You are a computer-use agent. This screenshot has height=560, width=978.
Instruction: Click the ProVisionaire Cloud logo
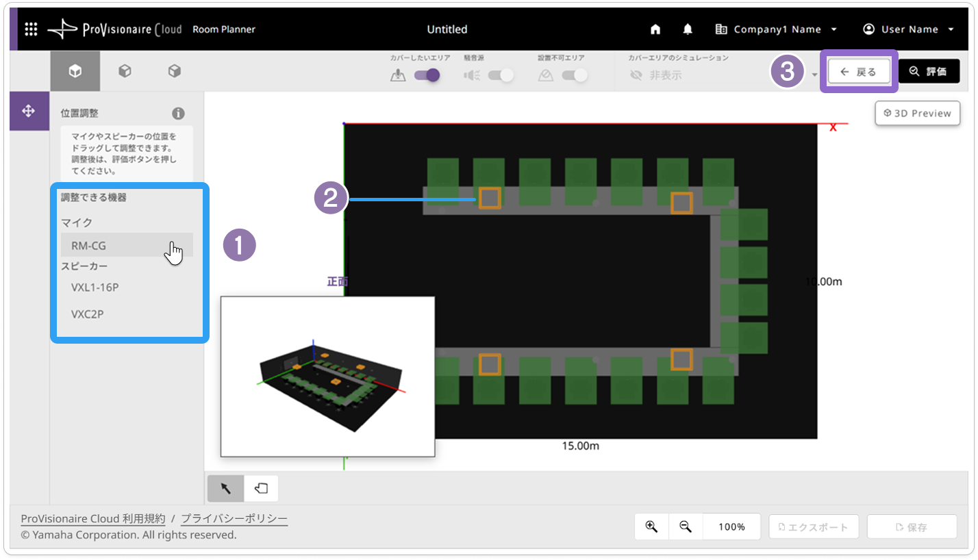click(x=114, y=29)
